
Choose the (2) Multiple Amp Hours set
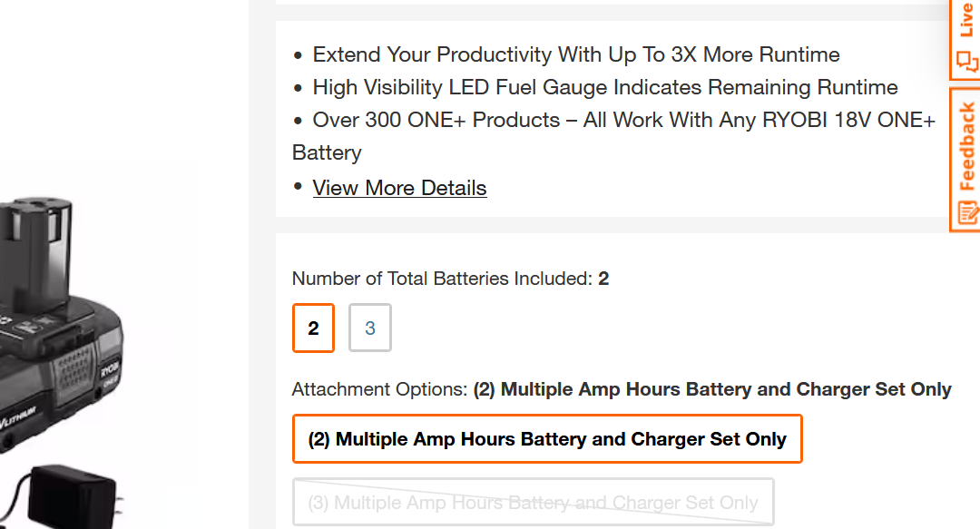(547, 439)
